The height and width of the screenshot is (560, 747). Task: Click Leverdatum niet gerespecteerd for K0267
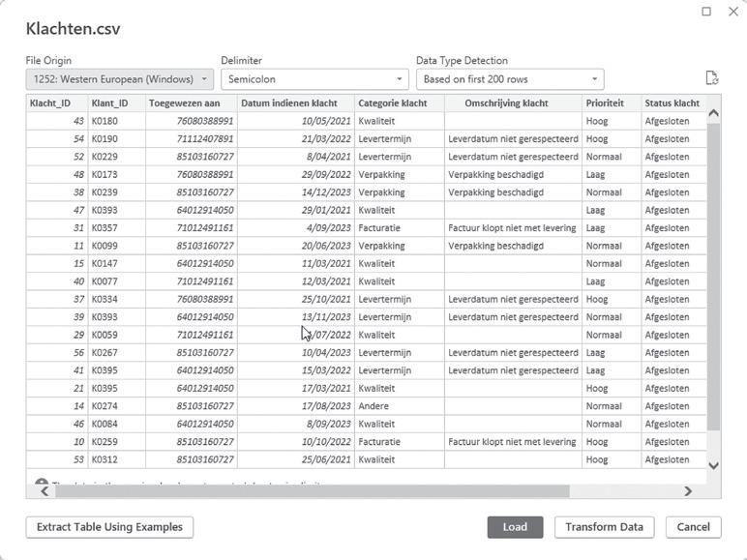(x=513, y=353)
